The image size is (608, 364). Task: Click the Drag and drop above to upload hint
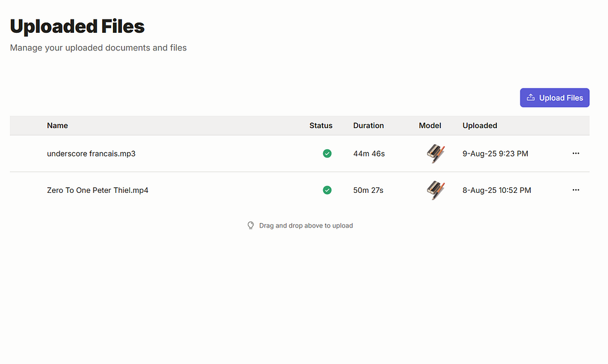click(x=306, y=226)
